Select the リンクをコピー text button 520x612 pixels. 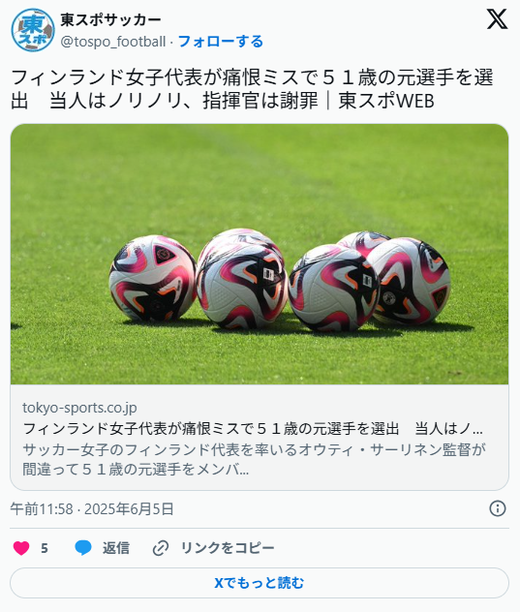[x=228, y=548]
